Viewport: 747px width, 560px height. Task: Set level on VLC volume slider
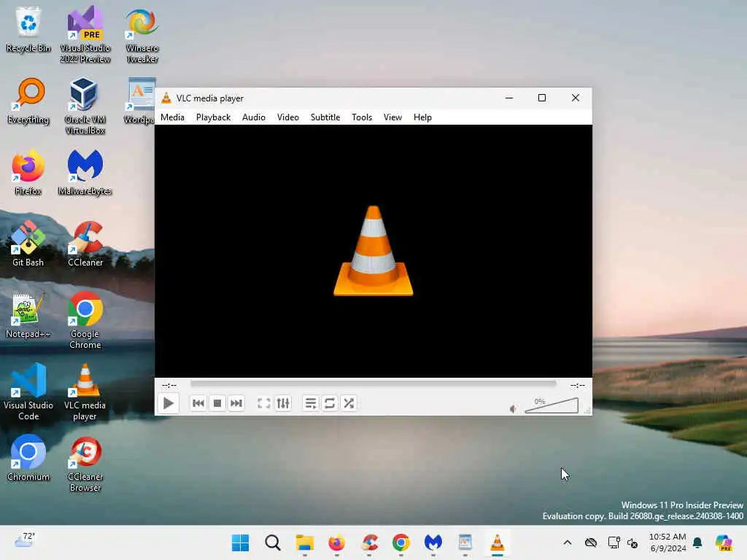coord(551,405)
